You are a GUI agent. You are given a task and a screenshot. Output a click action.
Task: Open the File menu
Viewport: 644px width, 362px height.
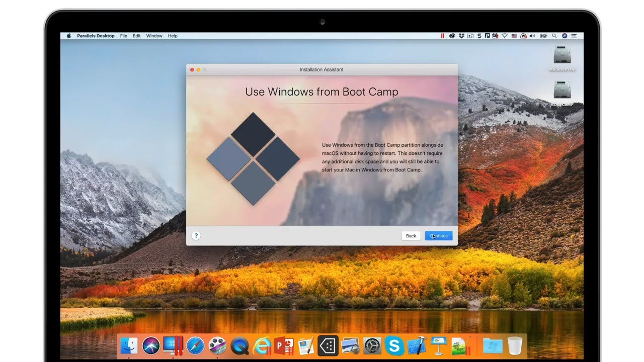[124, 36]
